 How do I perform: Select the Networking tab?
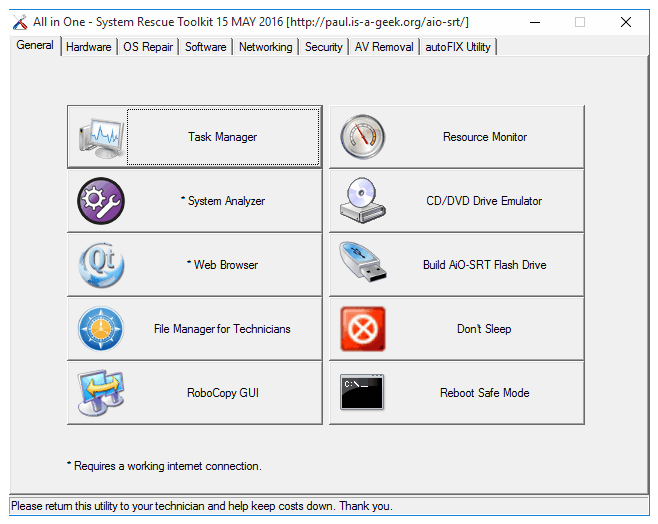point(265,47)
